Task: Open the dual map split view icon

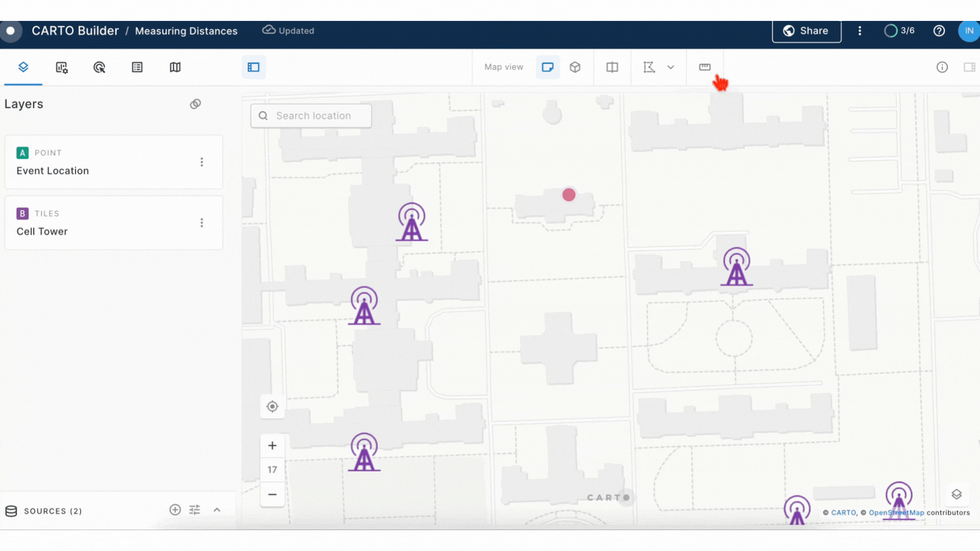Action: (612, 67)
